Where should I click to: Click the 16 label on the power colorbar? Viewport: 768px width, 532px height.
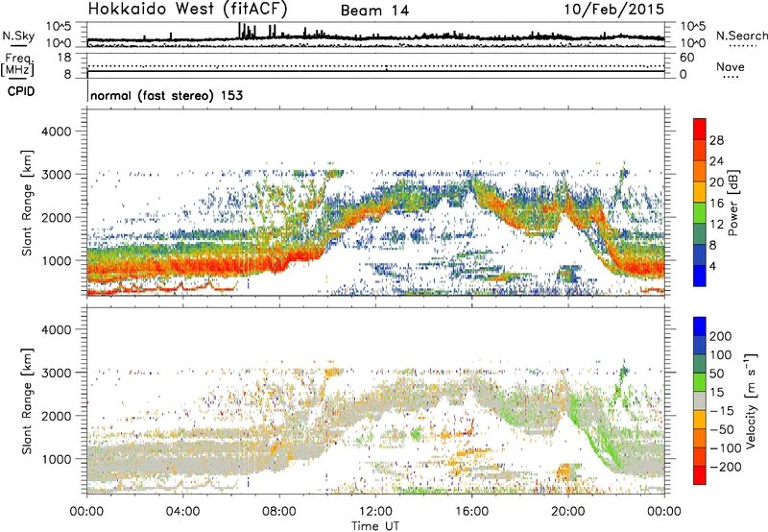tap(716, 204)
